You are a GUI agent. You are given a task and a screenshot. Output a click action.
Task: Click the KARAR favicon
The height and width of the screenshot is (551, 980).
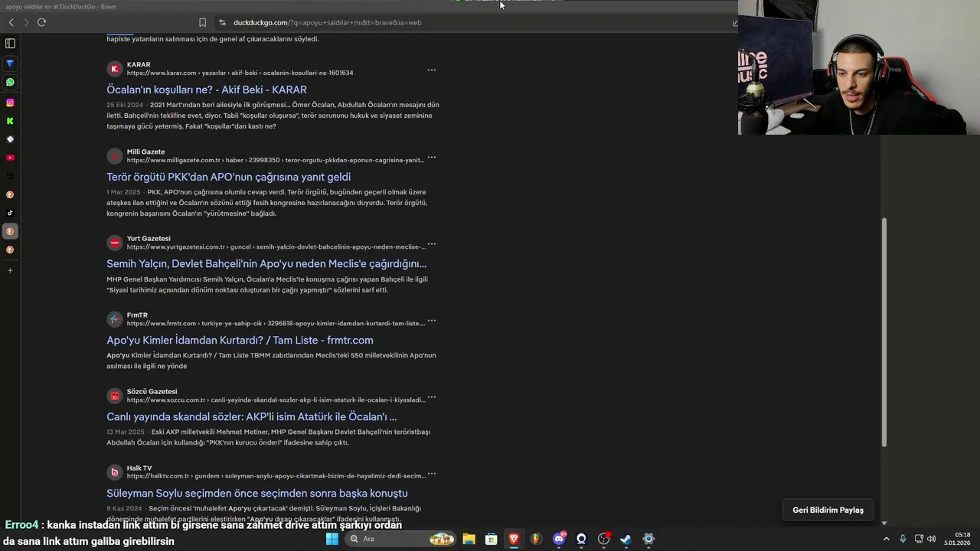coord(115,69)
